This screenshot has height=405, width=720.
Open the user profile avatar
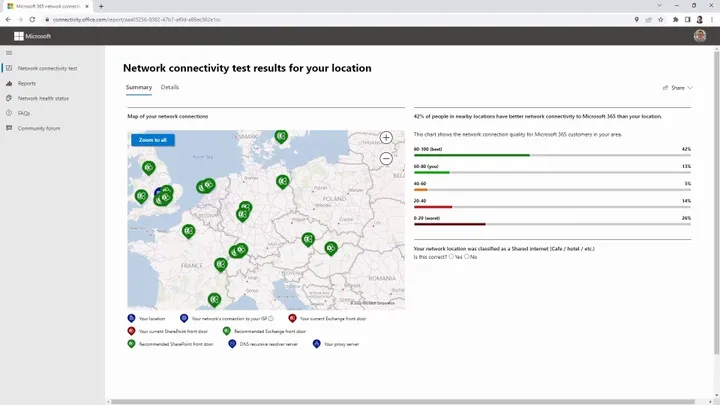click(700, 36)
